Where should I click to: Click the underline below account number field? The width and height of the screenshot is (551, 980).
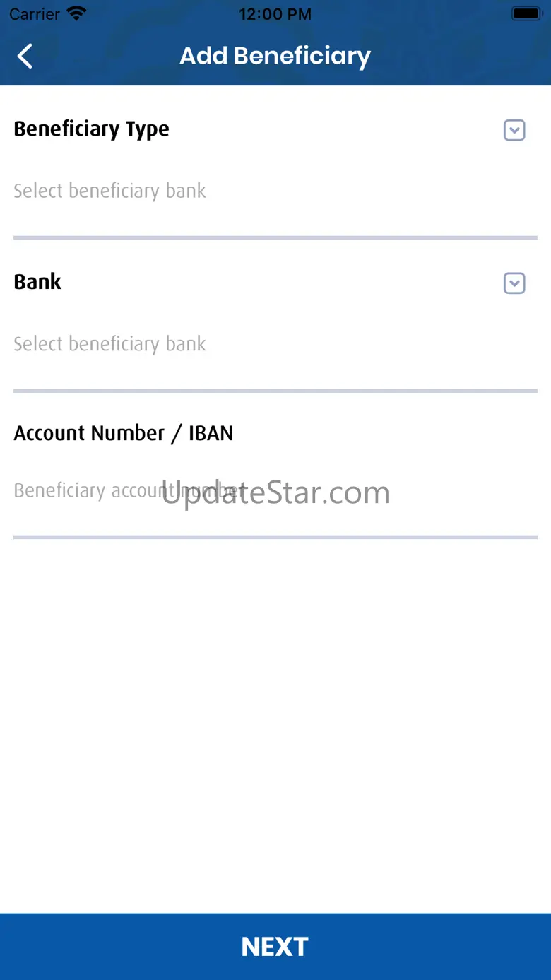coord(275,538)
